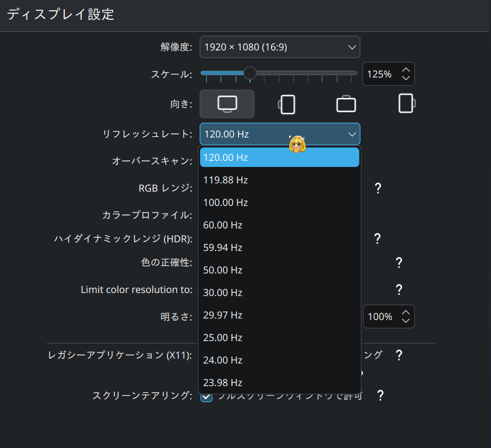Open help for Limit color resolution
This screenshot has height=448, width=491.
(x=398, y=289)
